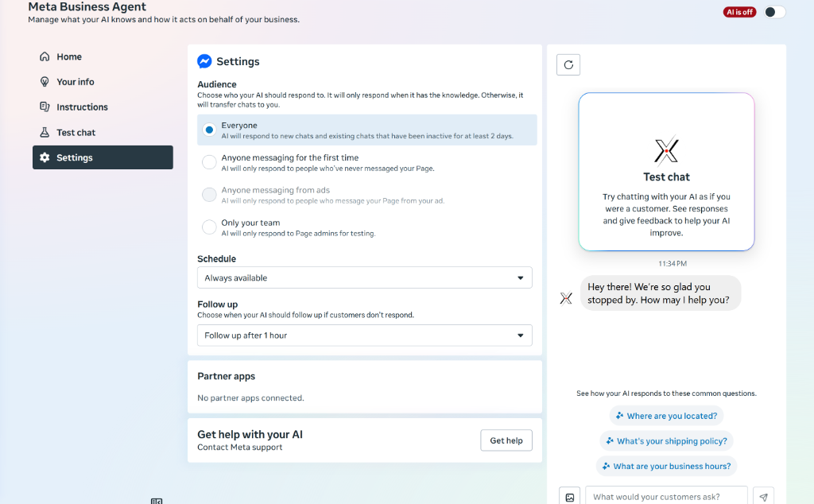Click the Test chat flask icon
The image size is (814, 504).
point(45,132)
